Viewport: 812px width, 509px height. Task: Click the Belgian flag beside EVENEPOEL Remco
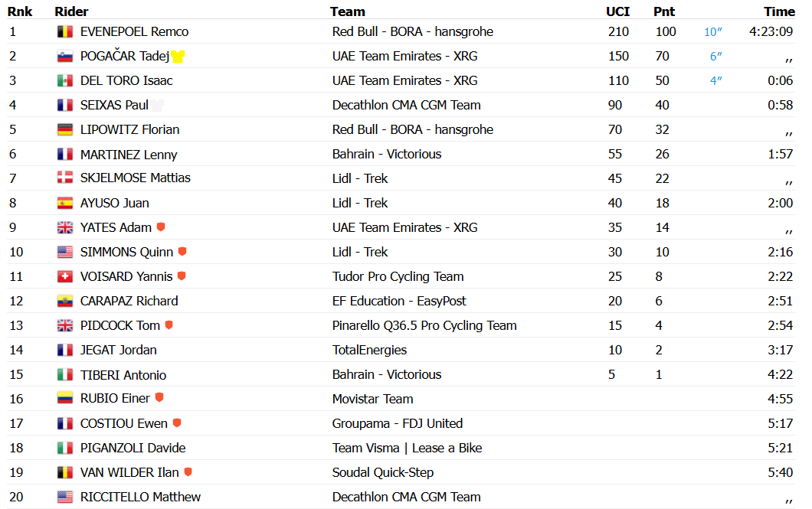(x=65, y=32)
